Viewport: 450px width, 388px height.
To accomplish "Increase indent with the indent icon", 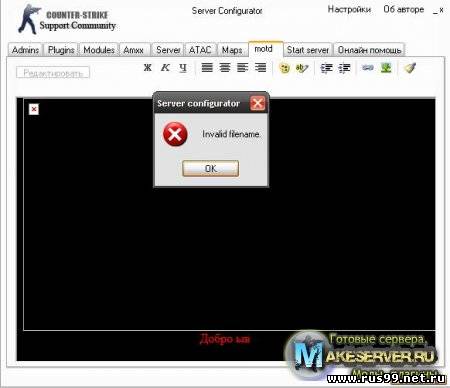I will (344, 68).
